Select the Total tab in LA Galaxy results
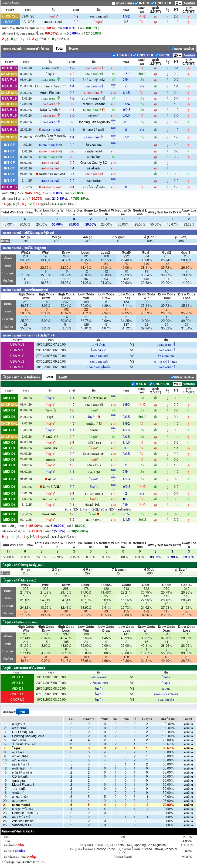Screen dimensions: 197x868 coord(60,49)
